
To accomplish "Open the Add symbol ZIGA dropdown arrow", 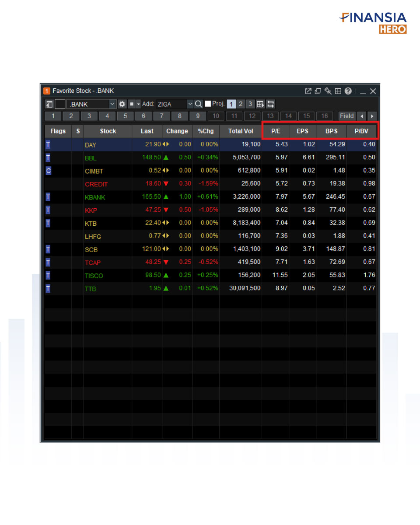I will click(190, 104).
